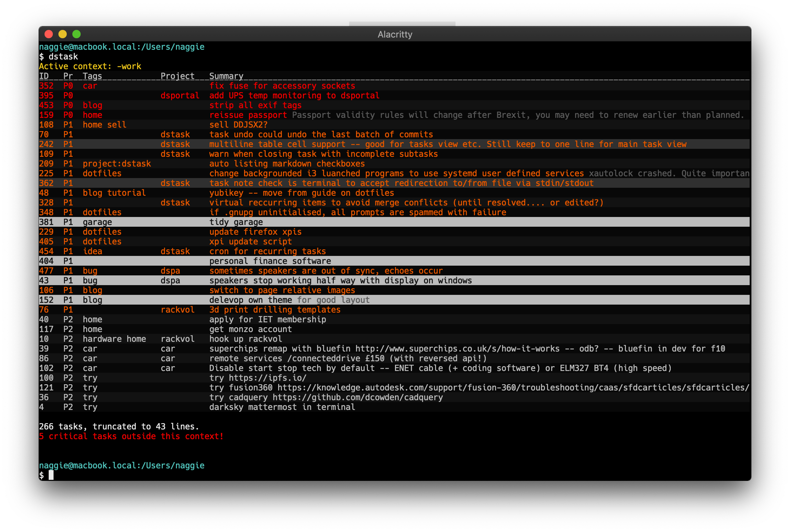Image resolution: width=790 pixels, height=532 pixels.
Task: Click the green fullscreen traffic light button
Action: coord(77,34)
